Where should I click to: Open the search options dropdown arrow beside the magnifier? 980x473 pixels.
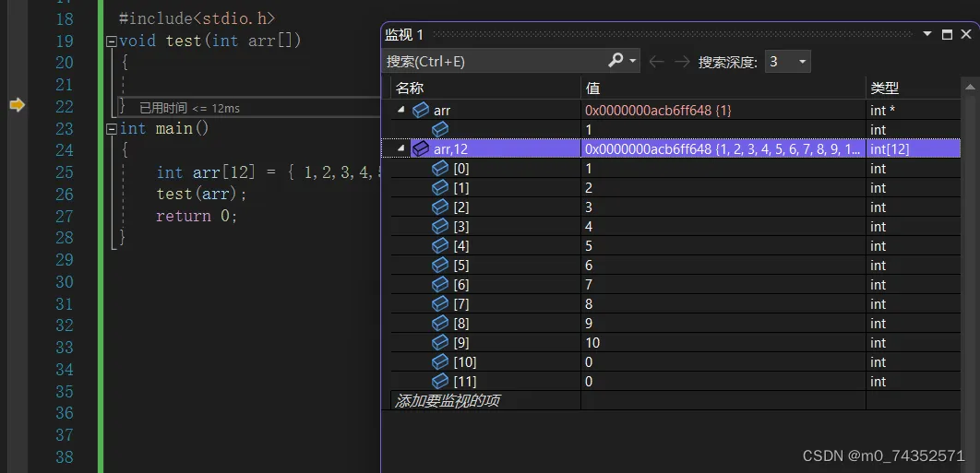pos(632,61)
